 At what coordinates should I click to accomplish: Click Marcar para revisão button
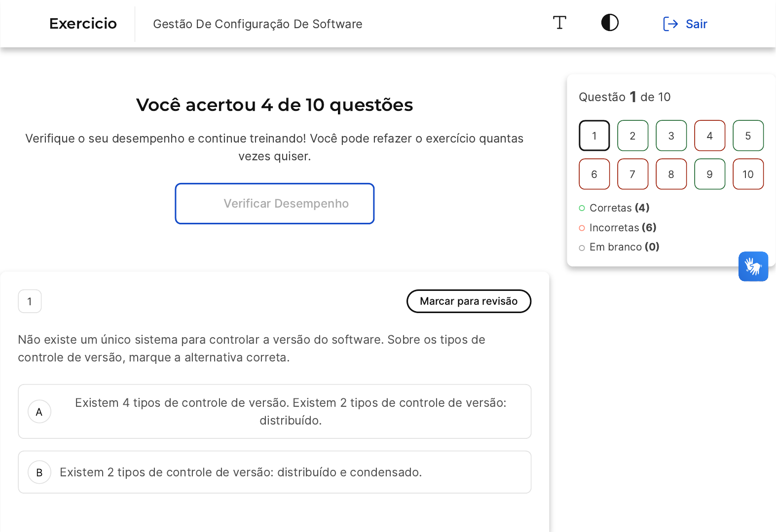coord(469,301)
